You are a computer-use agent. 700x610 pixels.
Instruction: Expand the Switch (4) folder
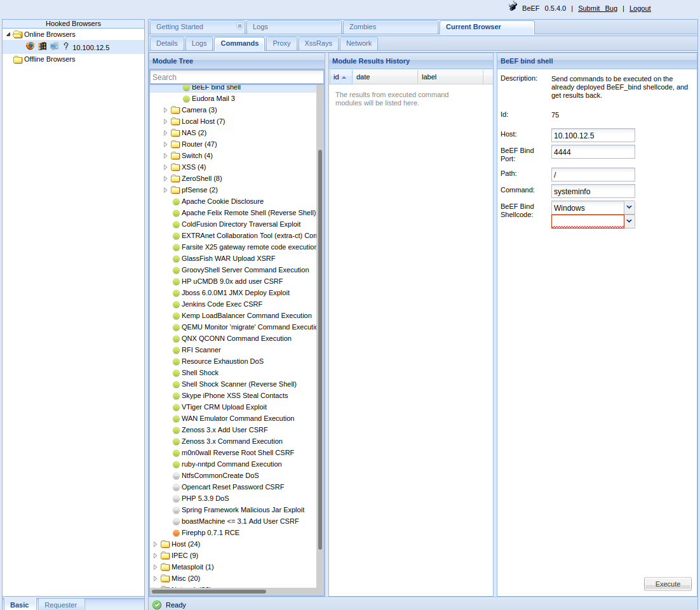(165, 156)
